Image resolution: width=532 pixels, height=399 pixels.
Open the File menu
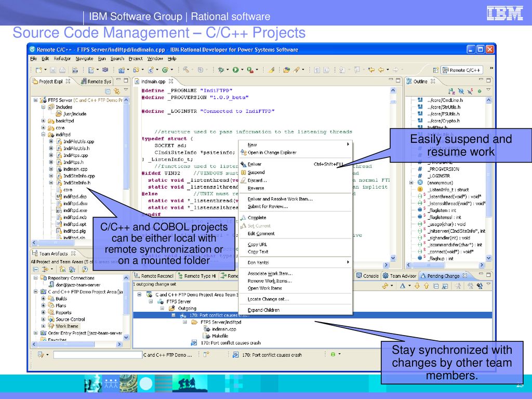[x=33, y=59]
